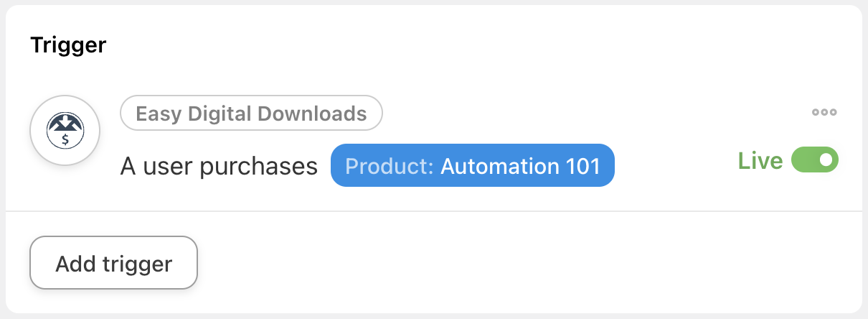Click the Add trigger button
Viewport: 868px width, 319px height.
coord(113,263)
